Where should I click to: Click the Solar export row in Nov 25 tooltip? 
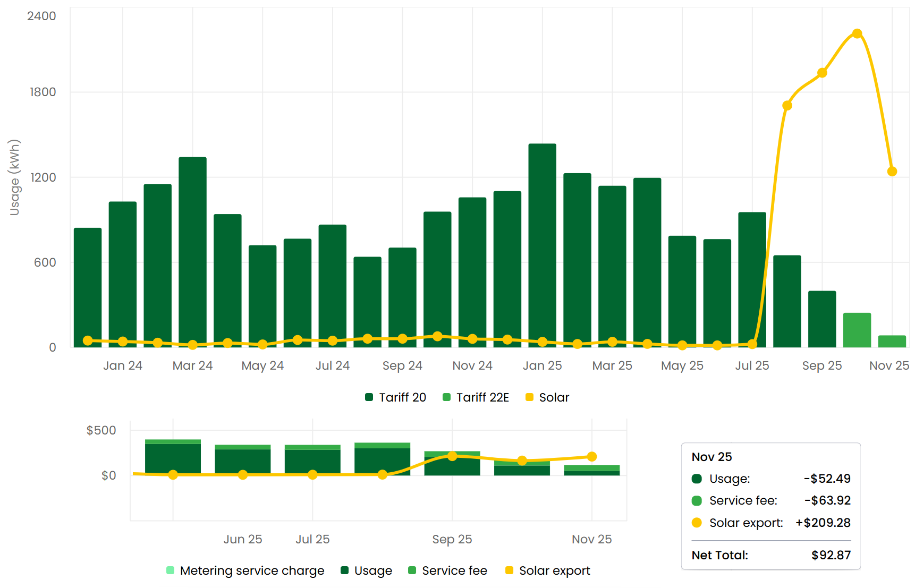770,523
